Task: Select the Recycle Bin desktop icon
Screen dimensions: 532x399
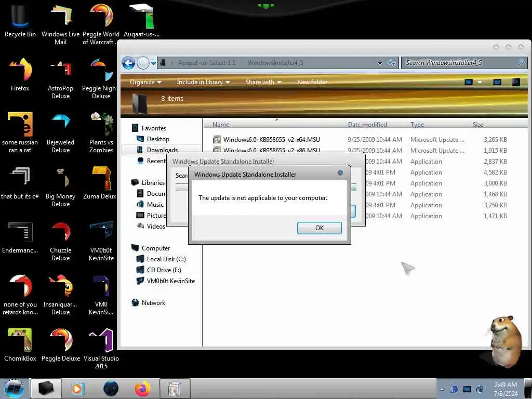Action: tap(20, 20)
